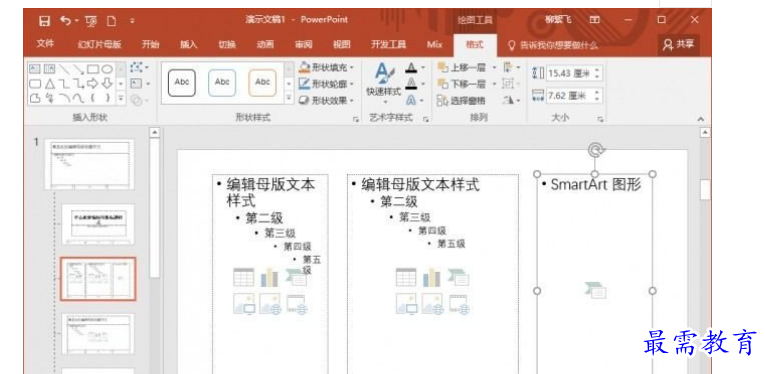Click the Insert SmartArt icon in right placeholder

pos(595,290)
